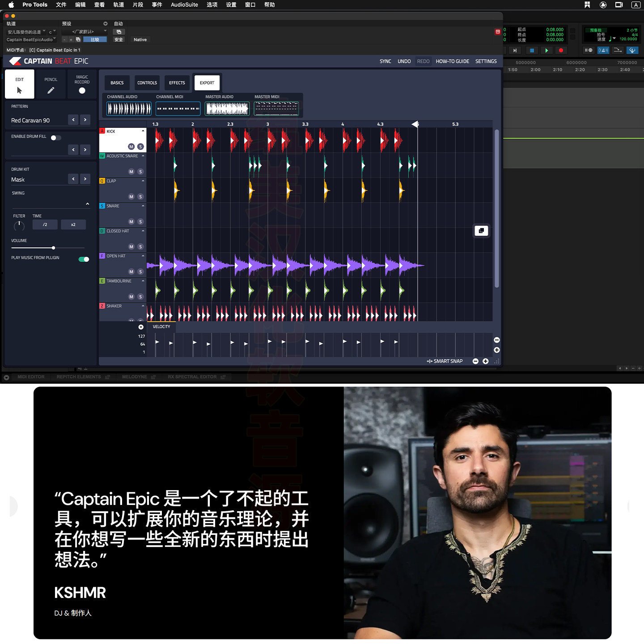The height and width of the screenshot is (644, 644).
Task: Mute the Closed Hat channel
Action: tap(131, 247)
